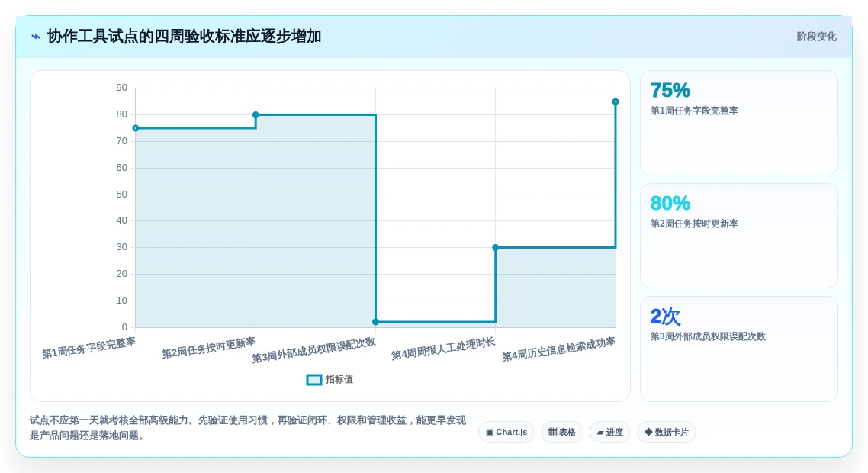Select the Chart.js tag chip
The image size is (868, 473).
pyautogui.click(x=506, y=432)
